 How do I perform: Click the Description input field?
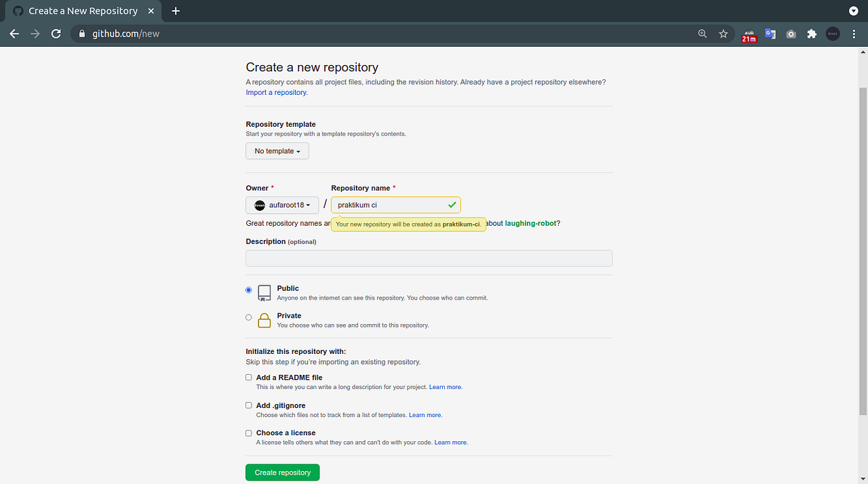click(x=429, y=258)
